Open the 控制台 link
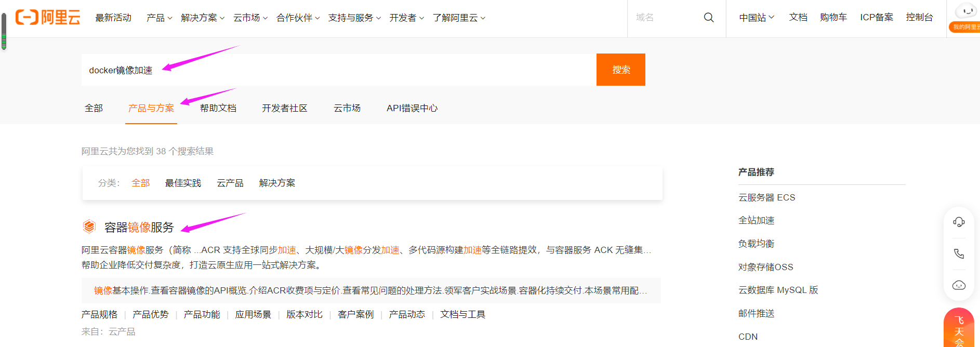The image size is (980, 347). pos(919,17)
